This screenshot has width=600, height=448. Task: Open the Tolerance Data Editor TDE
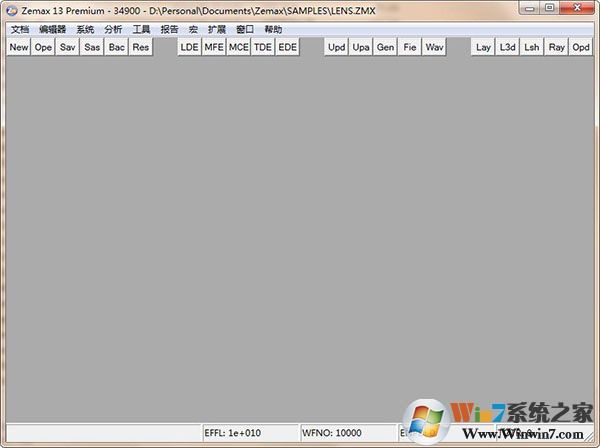263,47
